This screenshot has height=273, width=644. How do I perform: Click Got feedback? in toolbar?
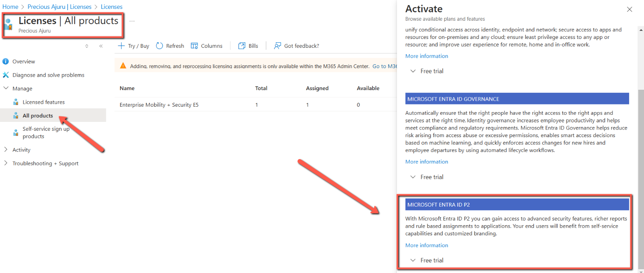click(297, 46)
